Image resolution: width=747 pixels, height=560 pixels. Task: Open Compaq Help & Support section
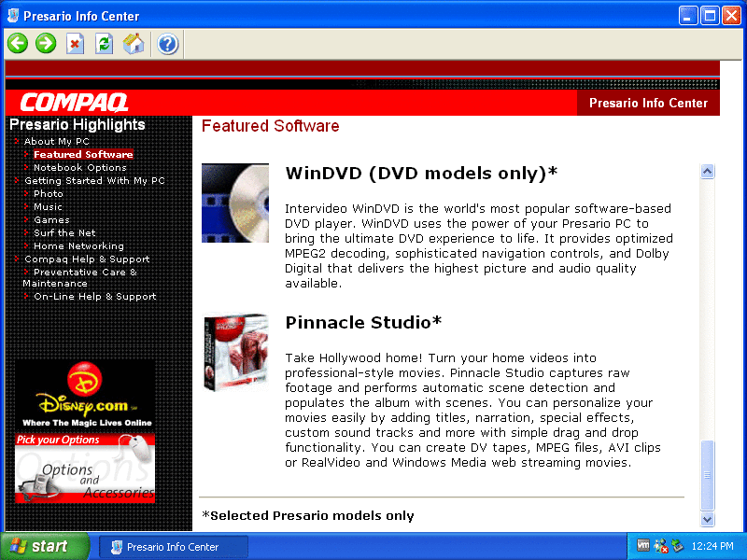[87, 259]
